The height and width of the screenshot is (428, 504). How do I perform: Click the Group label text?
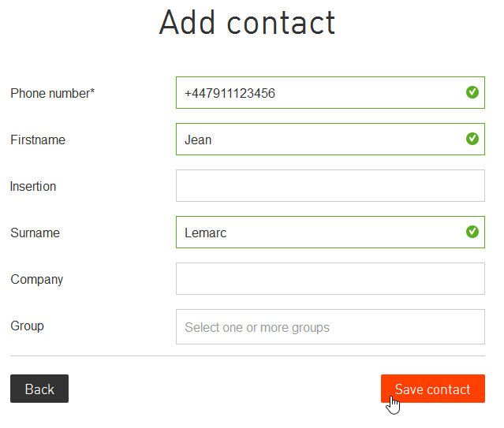27,326
